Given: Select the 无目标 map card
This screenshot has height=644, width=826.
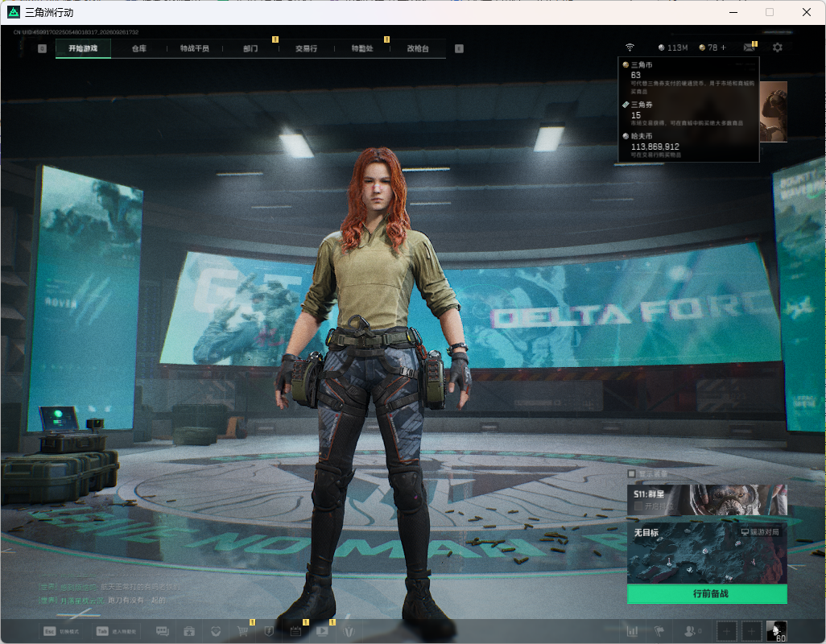Looking at the screenshot, I should pyautogui.click(x=707, y=553).
